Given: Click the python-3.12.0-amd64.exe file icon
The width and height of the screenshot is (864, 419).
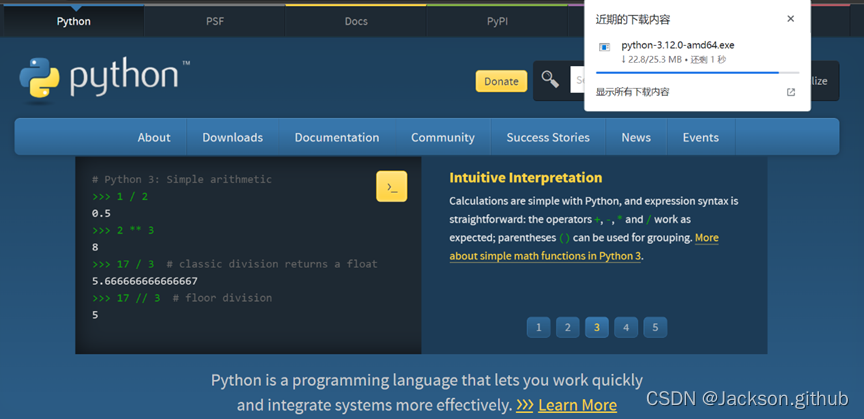Looking at the screenshot, I should pos(604,46).
